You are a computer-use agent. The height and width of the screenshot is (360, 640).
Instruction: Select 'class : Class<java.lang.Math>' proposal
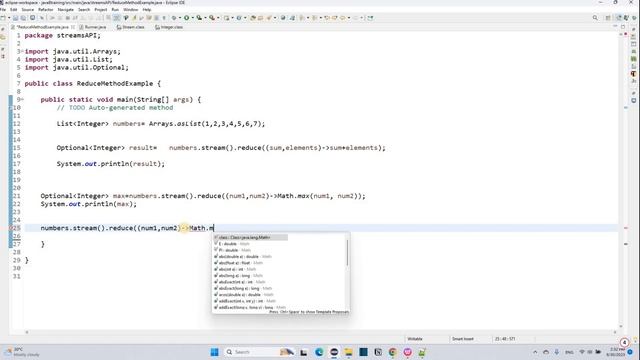250,238
